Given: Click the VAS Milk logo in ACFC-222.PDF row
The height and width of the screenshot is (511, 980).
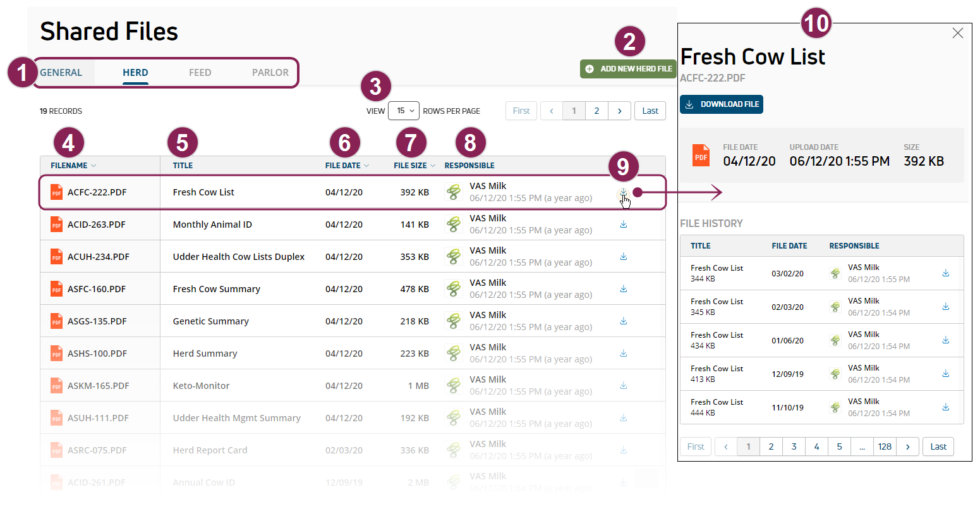Looking at the screenshot, I should click(453, 192).
